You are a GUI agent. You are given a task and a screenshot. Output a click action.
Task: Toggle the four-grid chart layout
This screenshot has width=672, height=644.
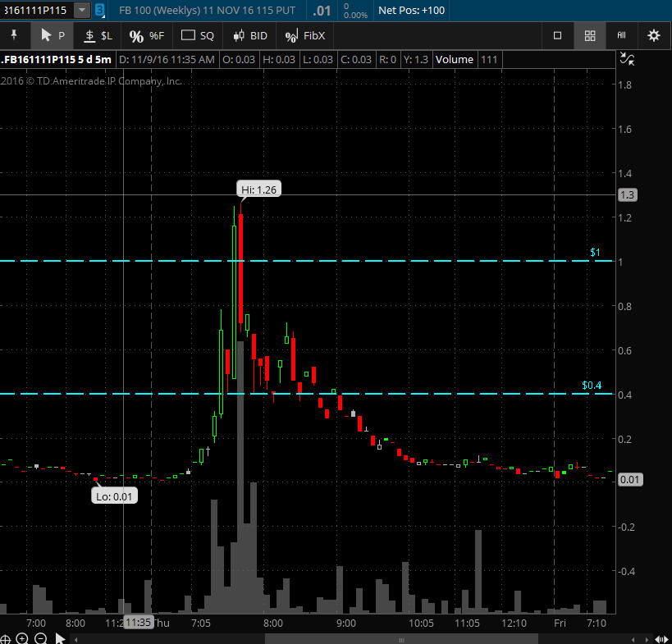(x=589, y=35)
